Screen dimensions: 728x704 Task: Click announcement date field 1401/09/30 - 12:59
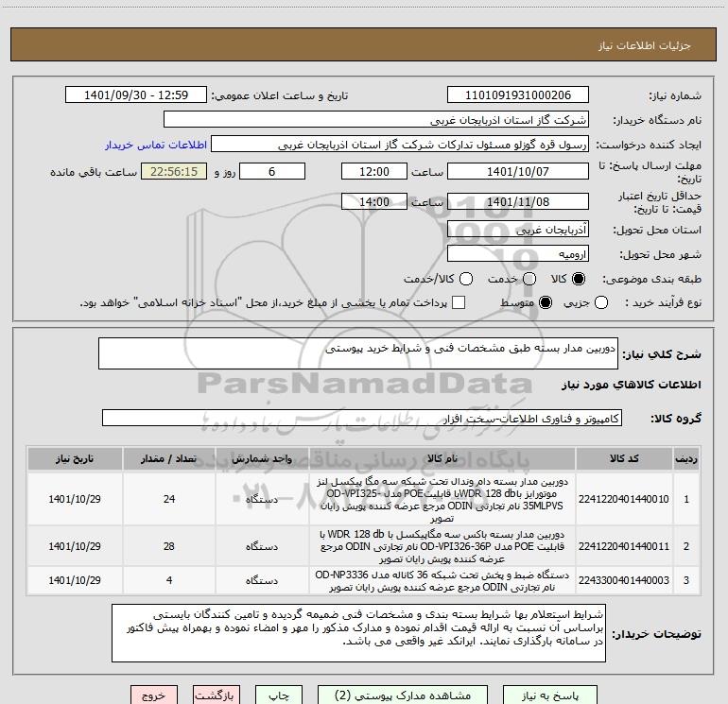(x=136, y=95)
